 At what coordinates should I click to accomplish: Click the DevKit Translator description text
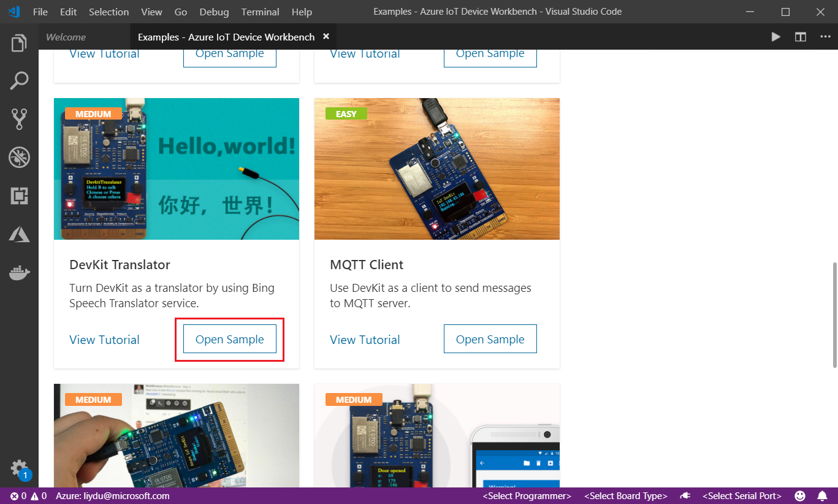coord(172,296)
